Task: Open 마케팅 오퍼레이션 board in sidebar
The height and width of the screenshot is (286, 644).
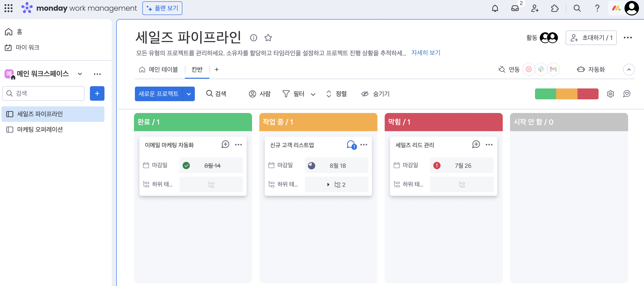Action: coord(40,129)
